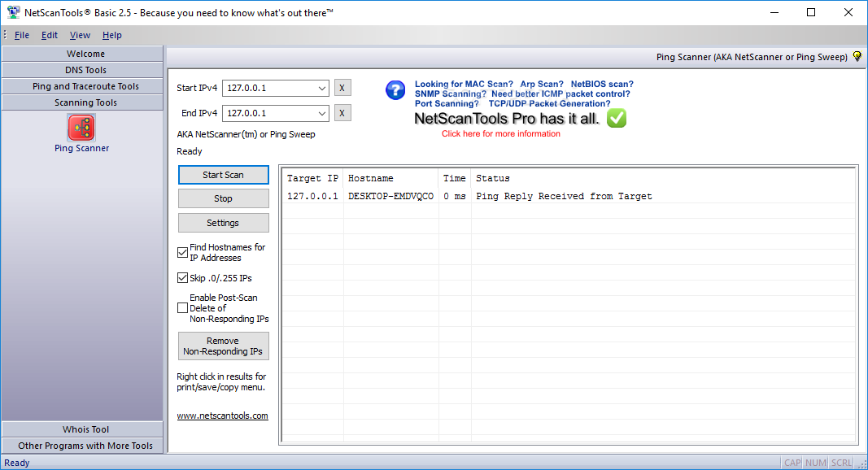The height and width of the screenshot is (470, 868).
Task: Sort by the Hostname column header
Action: pyautogui.click(x=390, y=178)
